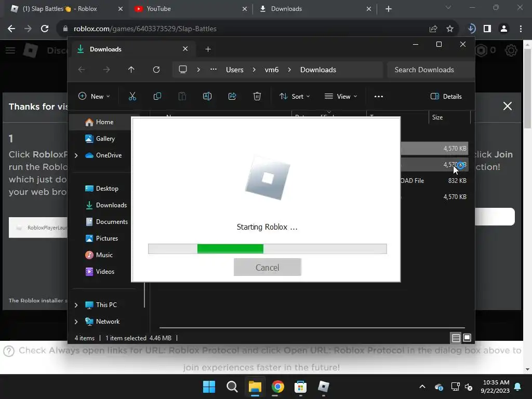This screenshot has width=532, height=399.
Task: Click the Starting Roblox progress bar
Action: (268, 249)
